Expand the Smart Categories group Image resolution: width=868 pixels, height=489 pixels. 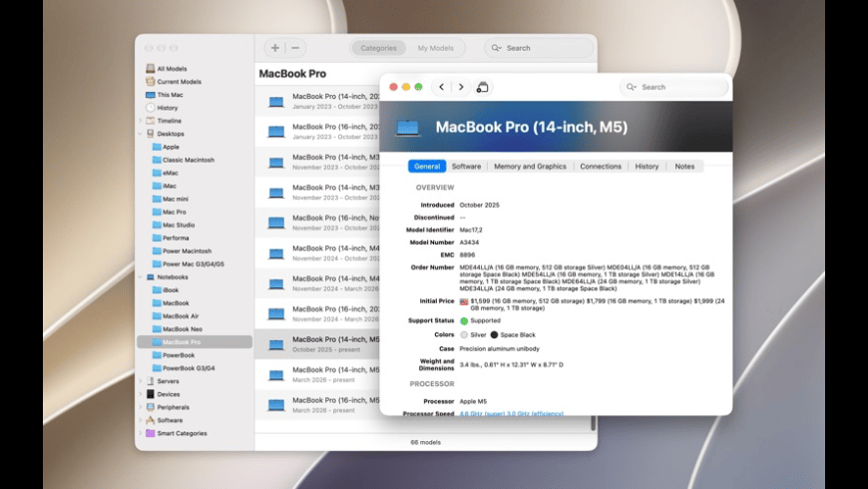140,433
